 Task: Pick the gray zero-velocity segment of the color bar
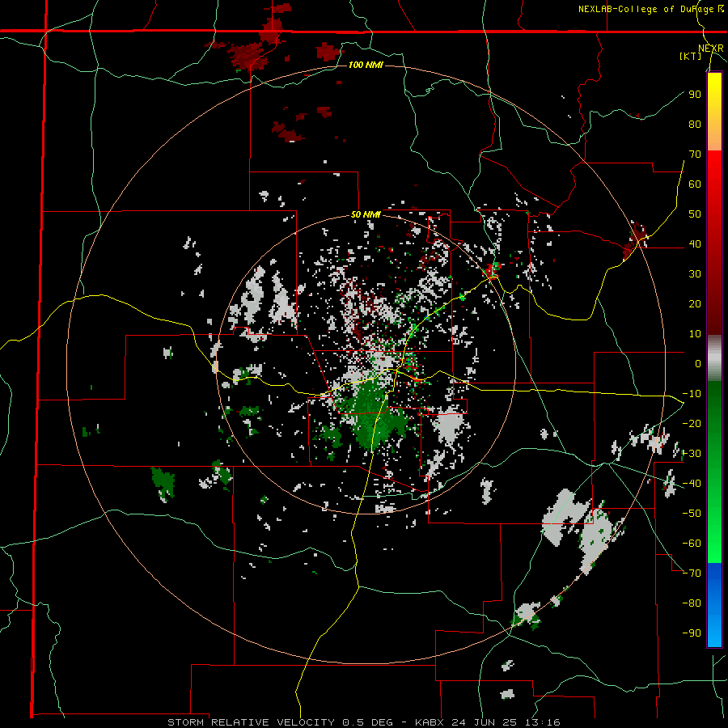tap(714, 358)
